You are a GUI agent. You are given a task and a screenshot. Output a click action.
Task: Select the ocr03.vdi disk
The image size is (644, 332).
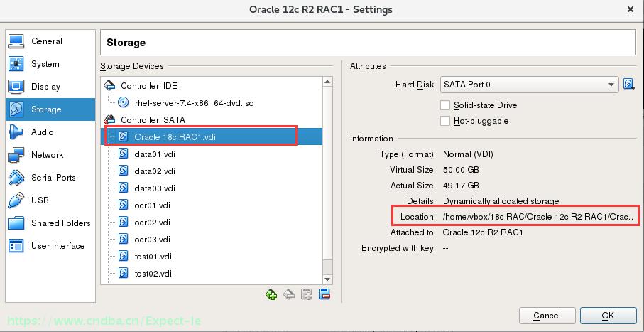click(x=212, y=240)
